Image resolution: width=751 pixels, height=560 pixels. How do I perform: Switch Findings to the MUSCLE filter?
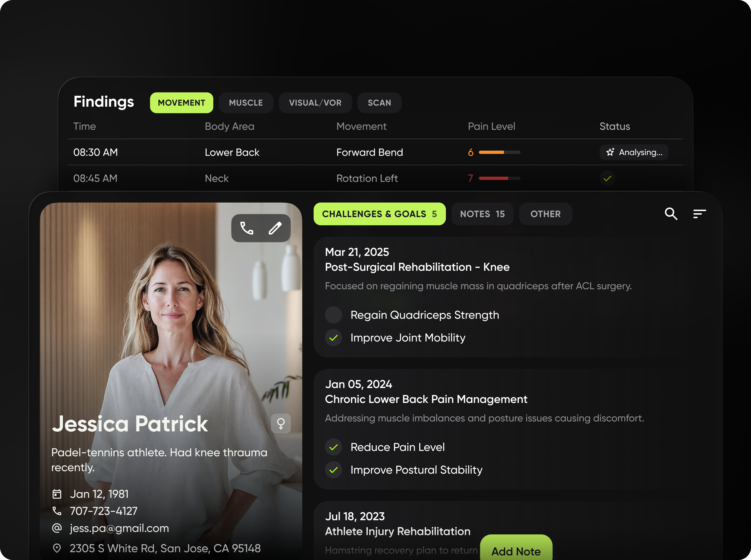point(246,103)
